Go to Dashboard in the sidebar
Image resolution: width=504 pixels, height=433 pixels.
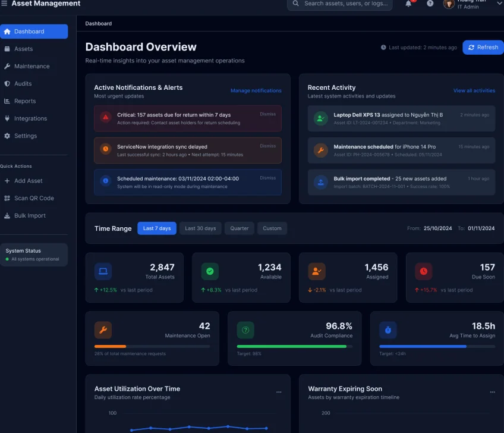(x=34, y=32)
